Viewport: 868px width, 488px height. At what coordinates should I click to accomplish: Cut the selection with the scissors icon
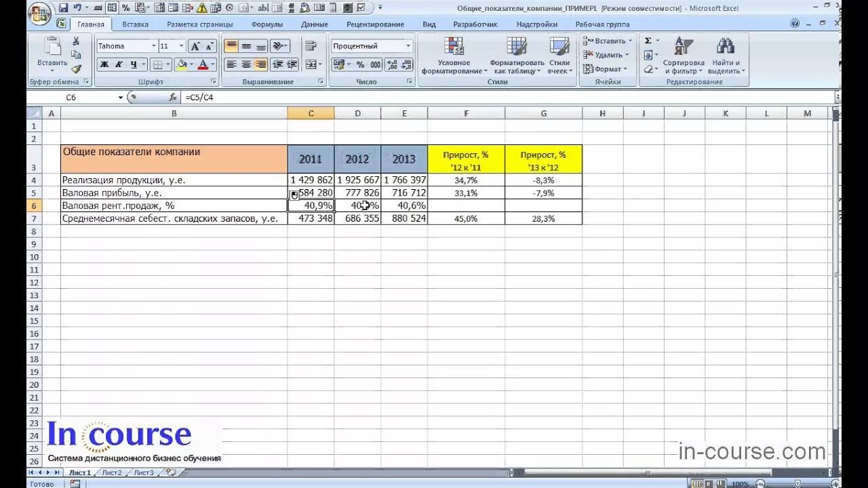[76, 41]
